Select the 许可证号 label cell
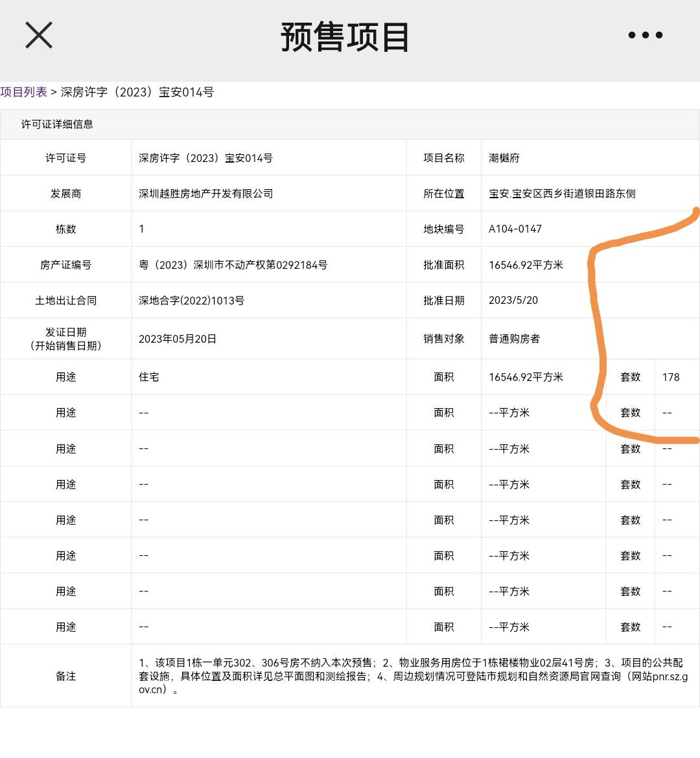 [66, 158]
